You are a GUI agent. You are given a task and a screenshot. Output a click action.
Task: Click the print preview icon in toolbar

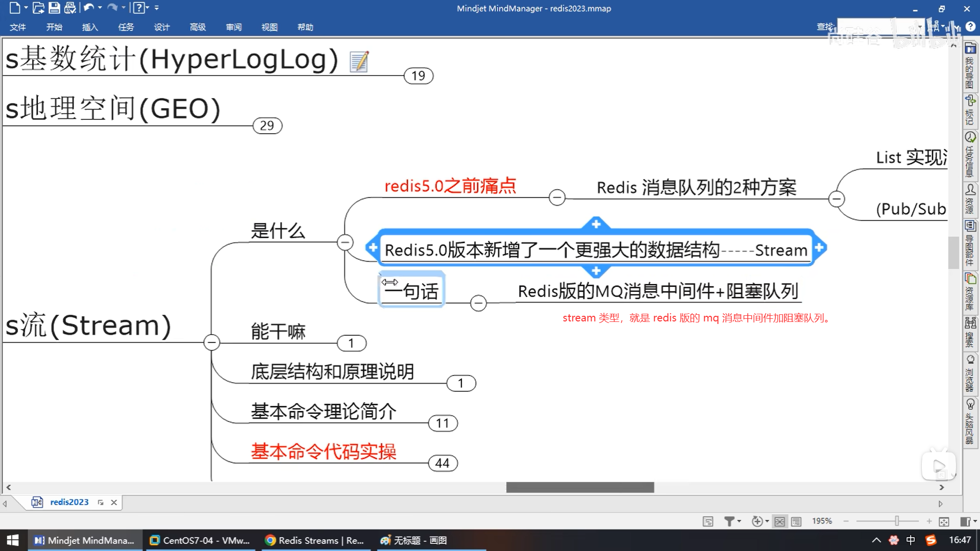pos(70,8)
